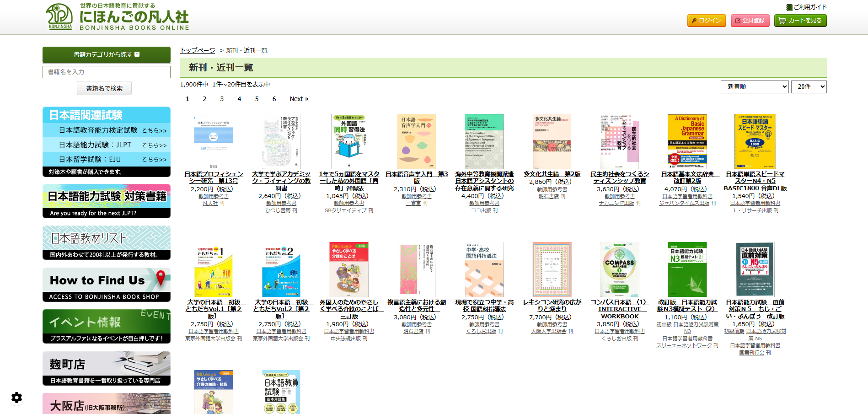Open the How to Find Us banner

[107, 285]
